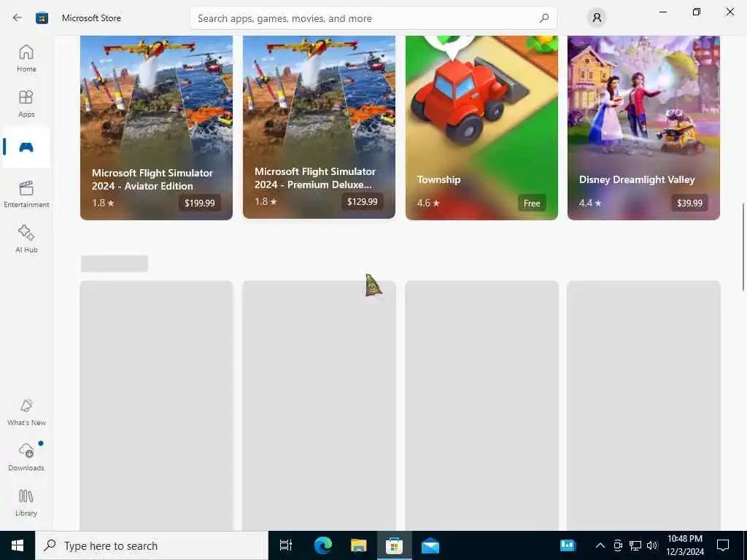Open the AI Hub section

click(x=26, y=239)
